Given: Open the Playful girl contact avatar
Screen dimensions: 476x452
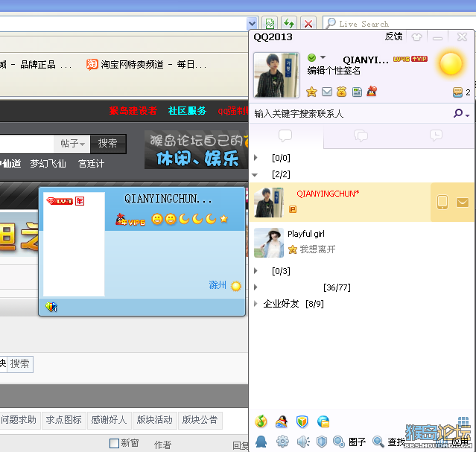Looking at the screenshot, I should [269, 243].
